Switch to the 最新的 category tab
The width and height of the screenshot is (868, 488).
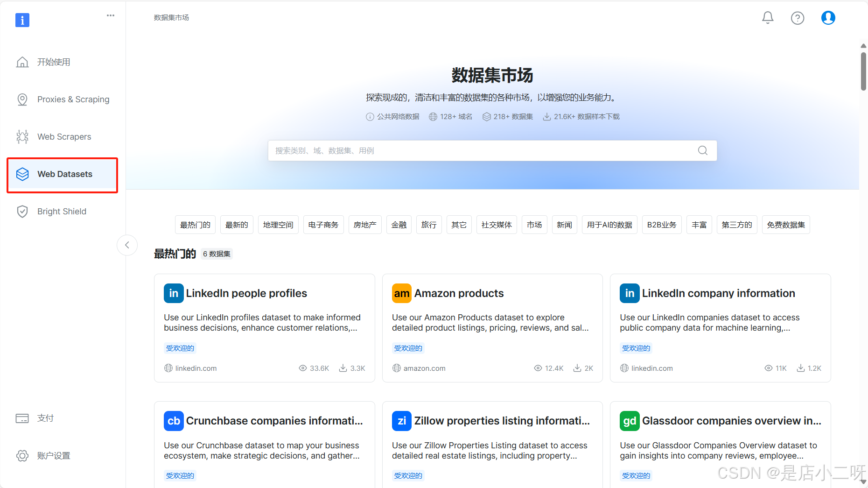[x=237, y=225]
